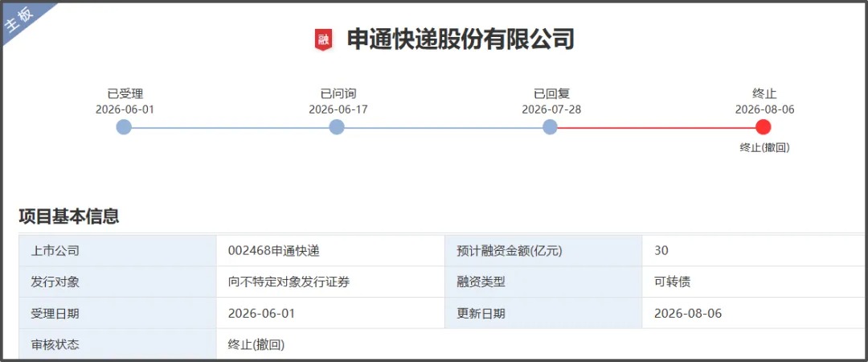Click the 融资类型 label cell
Screen dimensions: 868x362
[543, 282]
